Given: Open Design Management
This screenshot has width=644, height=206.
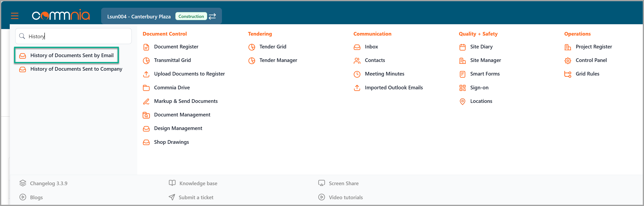Looking at the screenshot, I should (178, 128).
